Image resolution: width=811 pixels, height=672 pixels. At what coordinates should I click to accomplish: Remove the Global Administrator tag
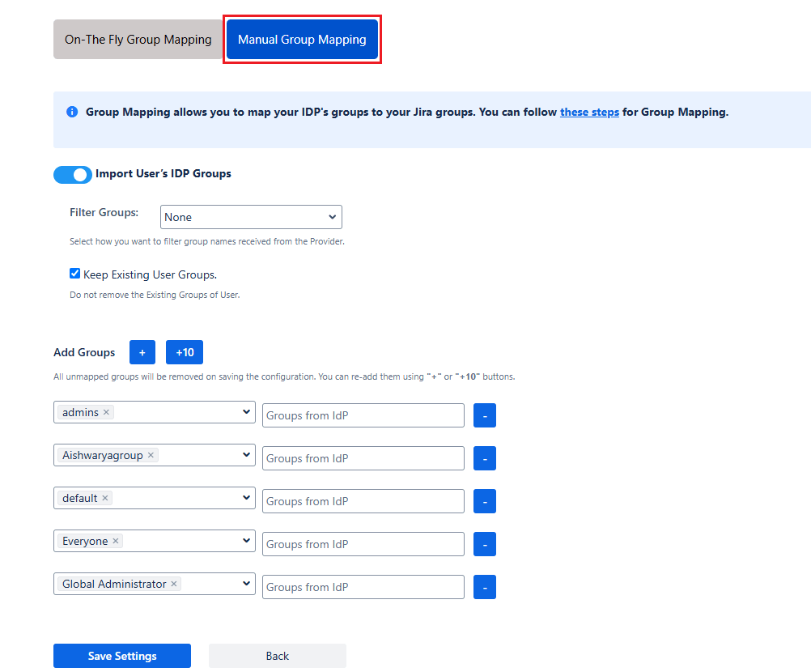174,584
